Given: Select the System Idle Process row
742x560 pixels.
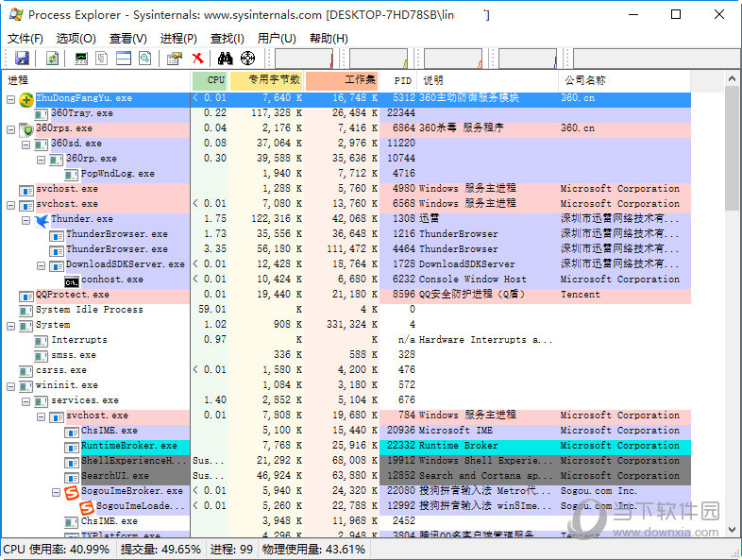Looking at the screenshot, I should click(346, 310).
